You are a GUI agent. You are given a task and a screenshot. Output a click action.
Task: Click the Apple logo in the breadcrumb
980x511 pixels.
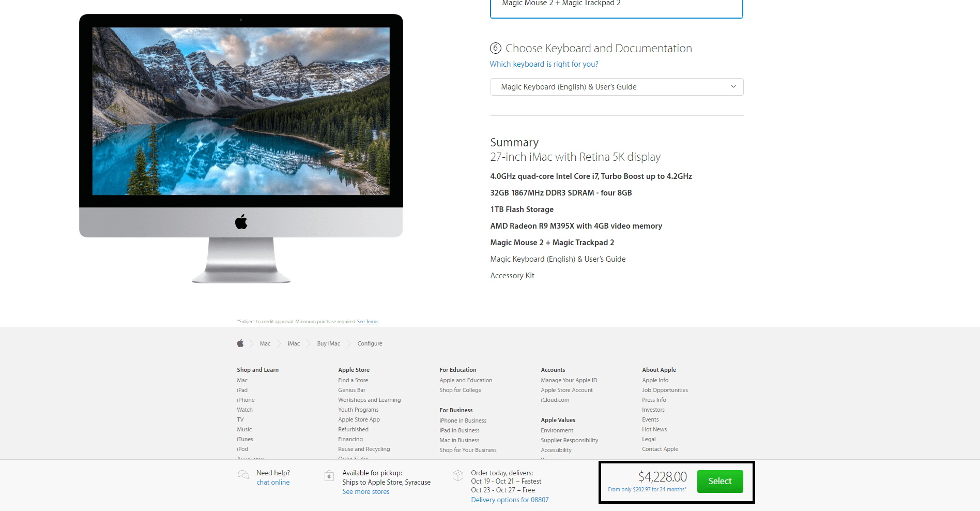[x=240, y=343]
